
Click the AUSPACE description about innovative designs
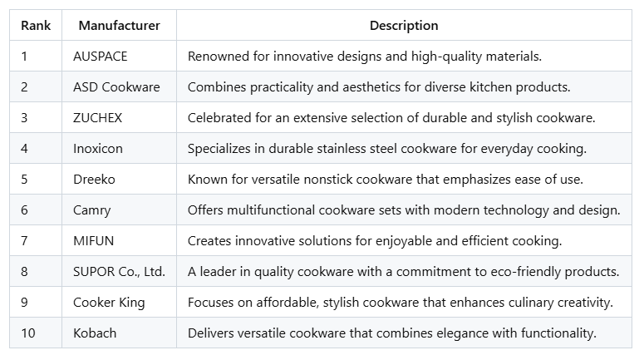365,57
